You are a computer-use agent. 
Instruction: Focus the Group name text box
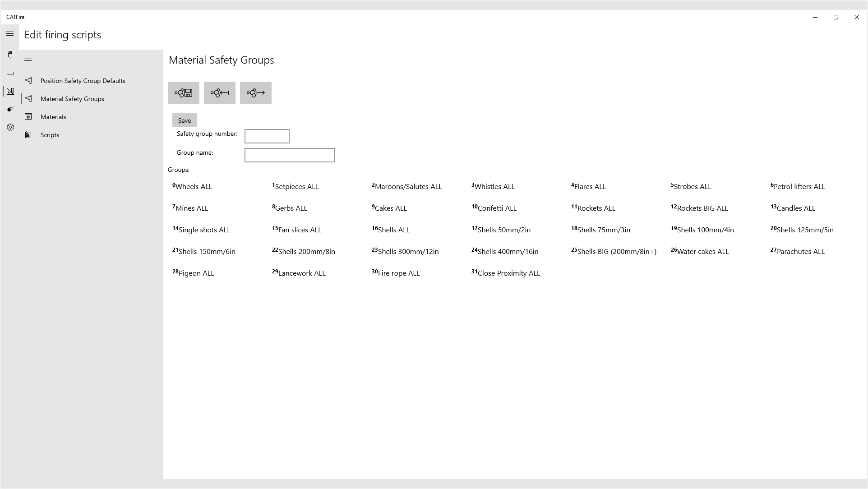[289, 155]
